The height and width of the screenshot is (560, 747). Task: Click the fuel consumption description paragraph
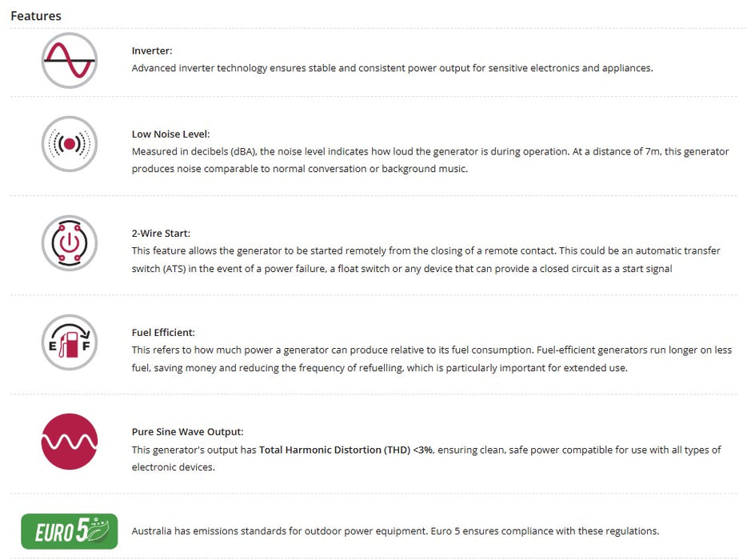pyautogui.click(x=431, y=350)
